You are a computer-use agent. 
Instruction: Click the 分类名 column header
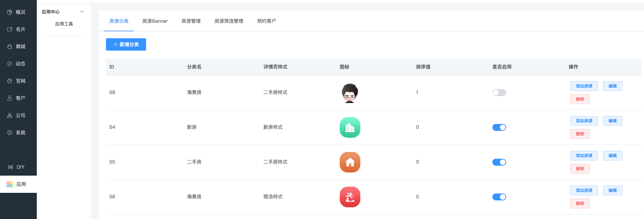tap(194, 67)
